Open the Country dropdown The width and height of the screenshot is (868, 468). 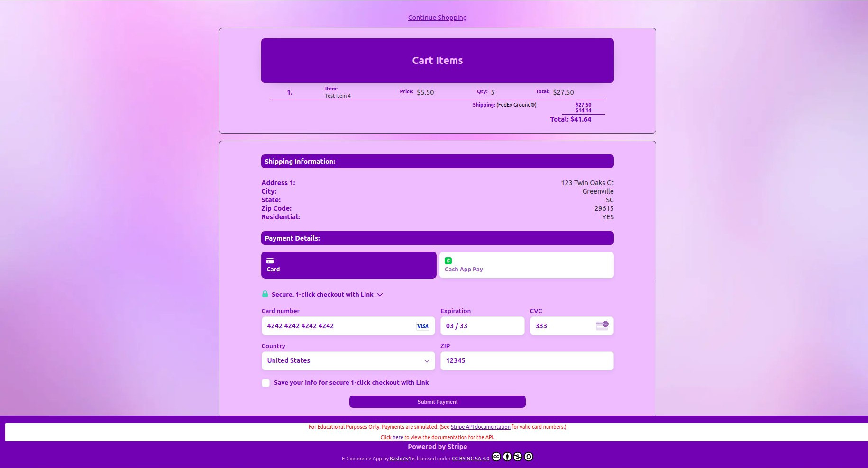[348, 361]
